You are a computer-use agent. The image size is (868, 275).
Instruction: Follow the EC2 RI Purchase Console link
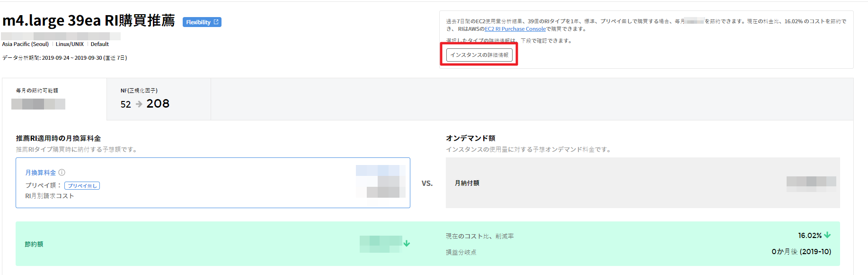[x=515, y=29]
